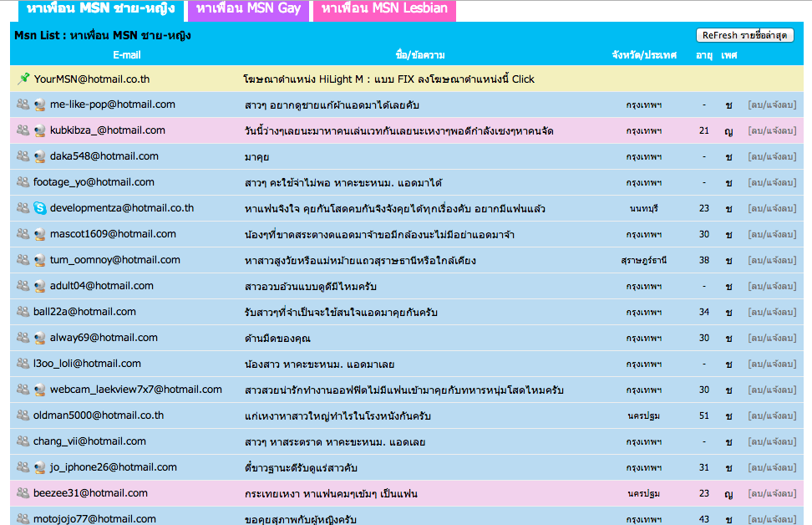Viewport: 812px width, 525px height.
Task: Click the เพศ column header
Action: pyautogui.click(x=728, y=55)
